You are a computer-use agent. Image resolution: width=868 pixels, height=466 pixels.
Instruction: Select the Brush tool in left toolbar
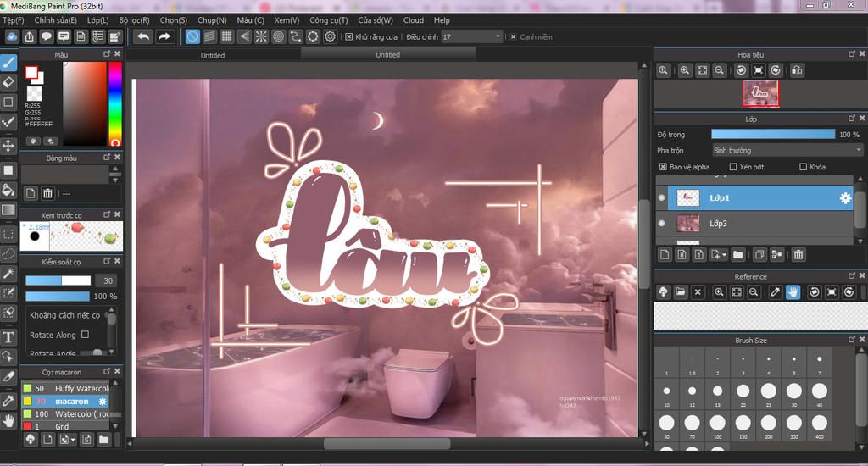click(8, 63)
